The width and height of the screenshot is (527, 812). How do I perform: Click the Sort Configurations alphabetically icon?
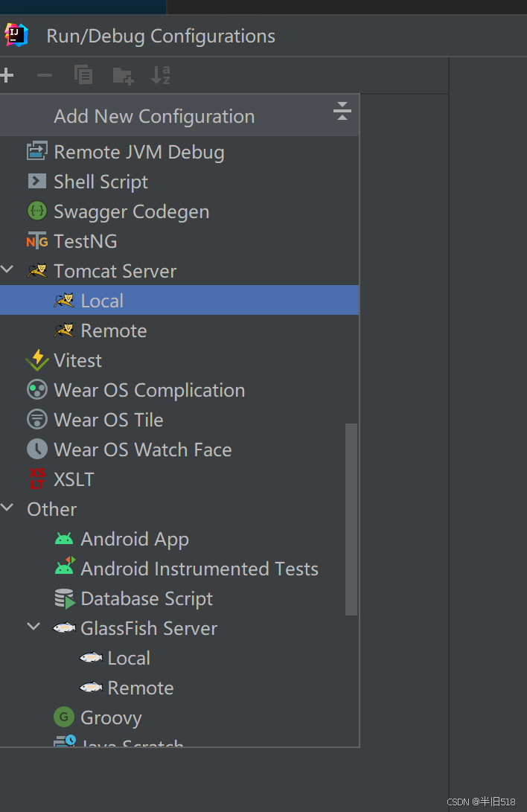(161, 75)
